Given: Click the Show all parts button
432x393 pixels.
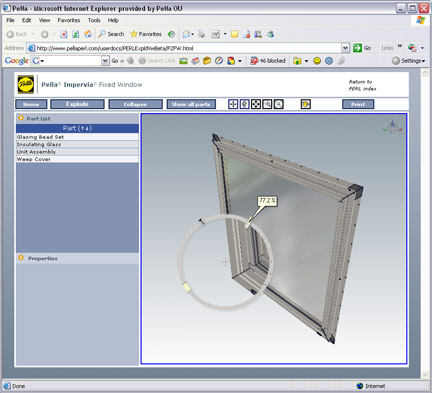Looking at the screenshot, I should tap(191, 104).
